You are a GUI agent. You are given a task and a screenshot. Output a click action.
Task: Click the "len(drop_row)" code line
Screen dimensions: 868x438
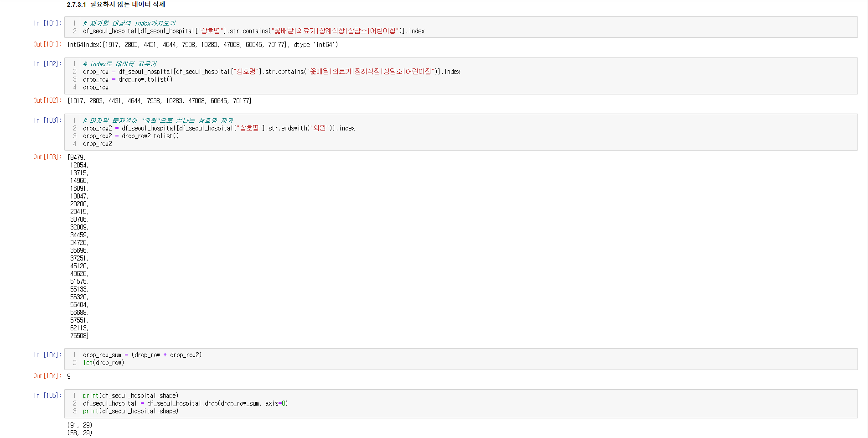coord(103,363)
